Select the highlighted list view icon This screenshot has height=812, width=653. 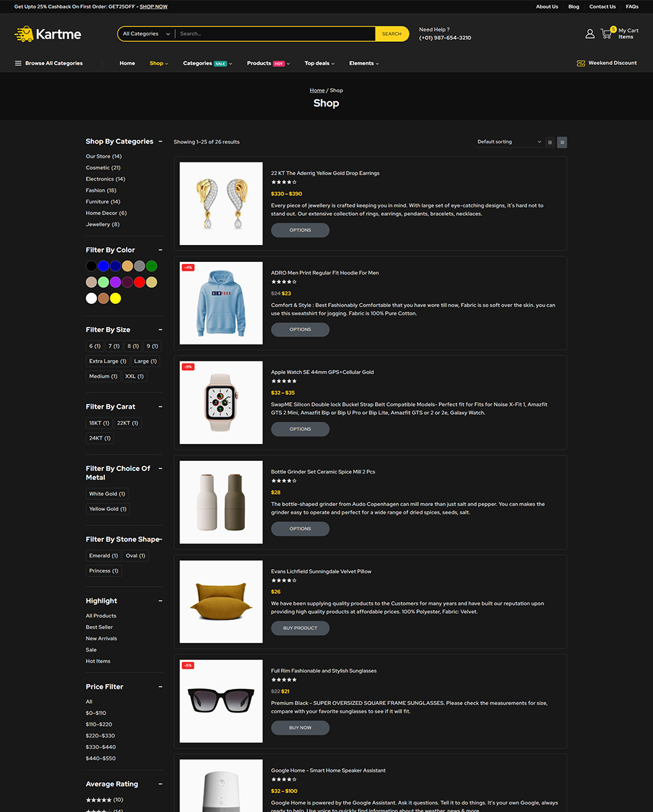pos(562,142)
